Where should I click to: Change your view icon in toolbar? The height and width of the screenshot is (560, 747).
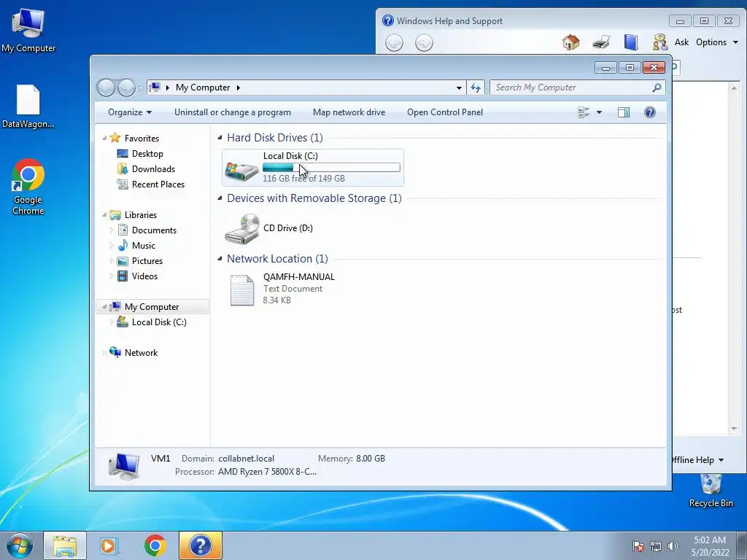584,112
